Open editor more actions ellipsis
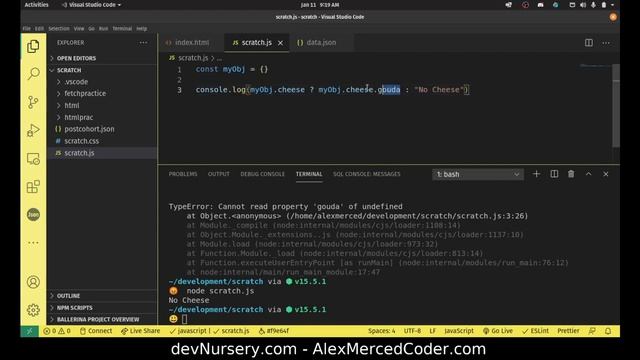Image resolution: width=640 pixels, height=360 pixels. pyautogui.click(x=606, y=42)
